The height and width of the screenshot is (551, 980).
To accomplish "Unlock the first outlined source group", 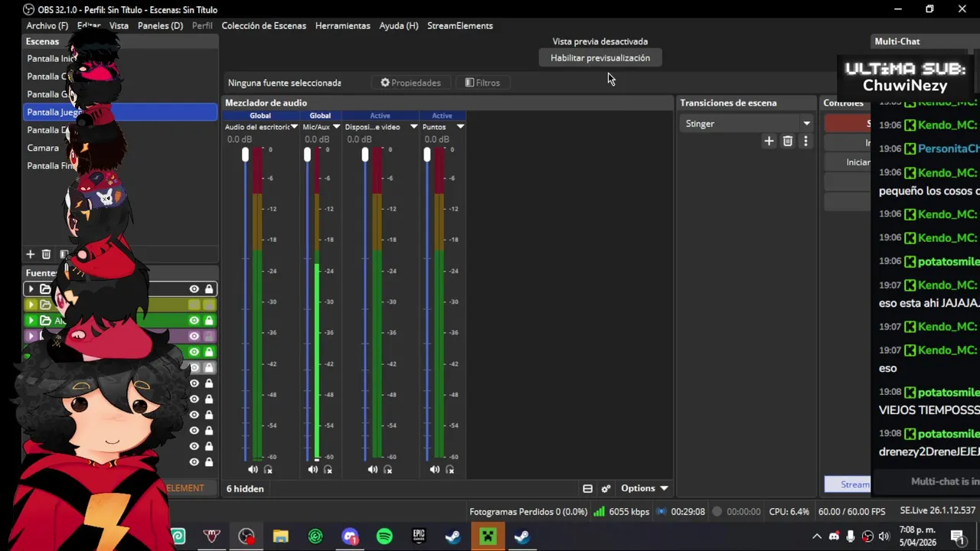I will (x=208, y=289).
